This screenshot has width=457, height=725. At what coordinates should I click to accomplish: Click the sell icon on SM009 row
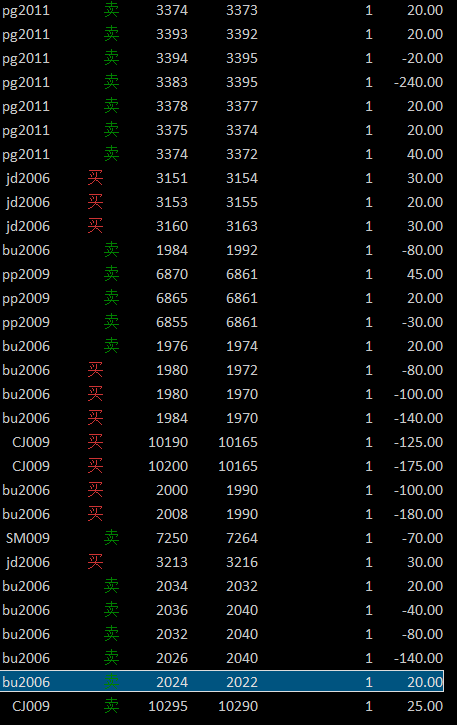[111, 538]
